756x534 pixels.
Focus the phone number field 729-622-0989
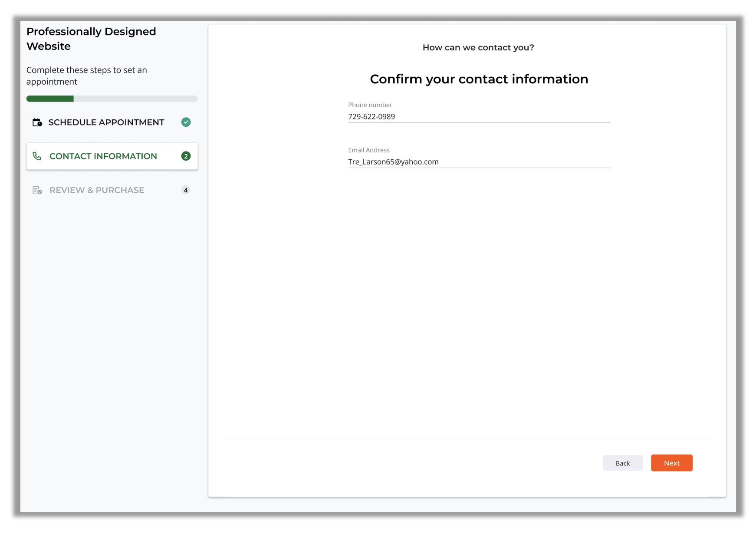[479, 117]
